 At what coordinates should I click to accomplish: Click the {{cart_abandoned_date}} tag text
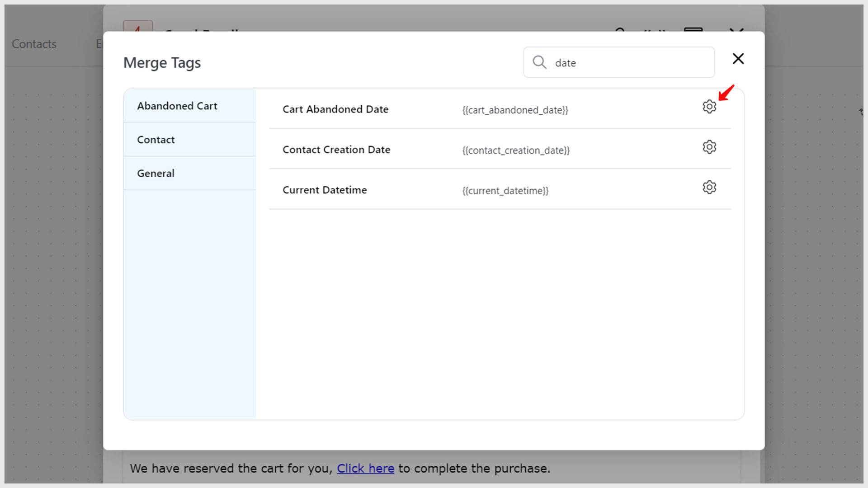515,110
